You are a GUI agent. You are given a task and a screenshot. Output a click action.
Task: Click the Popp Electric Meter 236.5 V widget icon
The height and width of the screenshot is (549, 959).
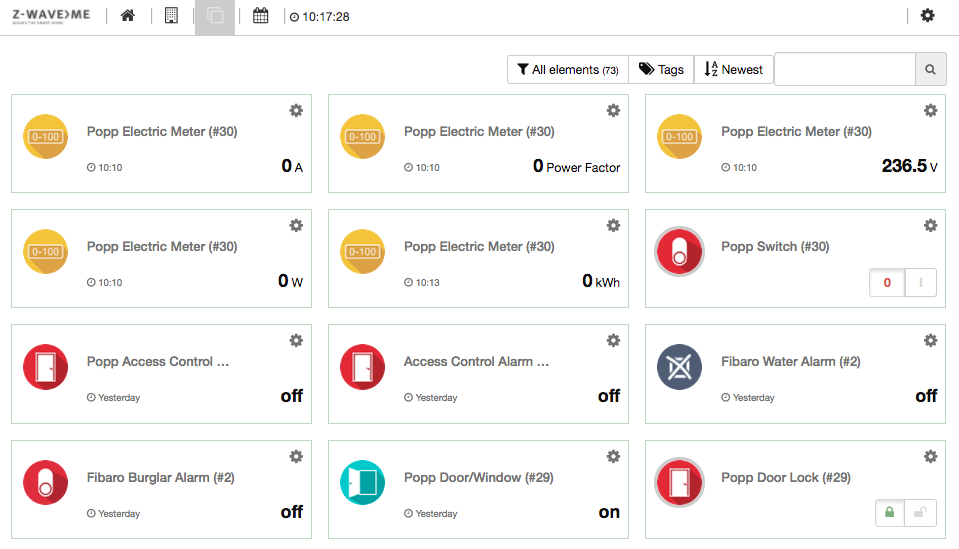pyautogui.click(x=679, y=136)
